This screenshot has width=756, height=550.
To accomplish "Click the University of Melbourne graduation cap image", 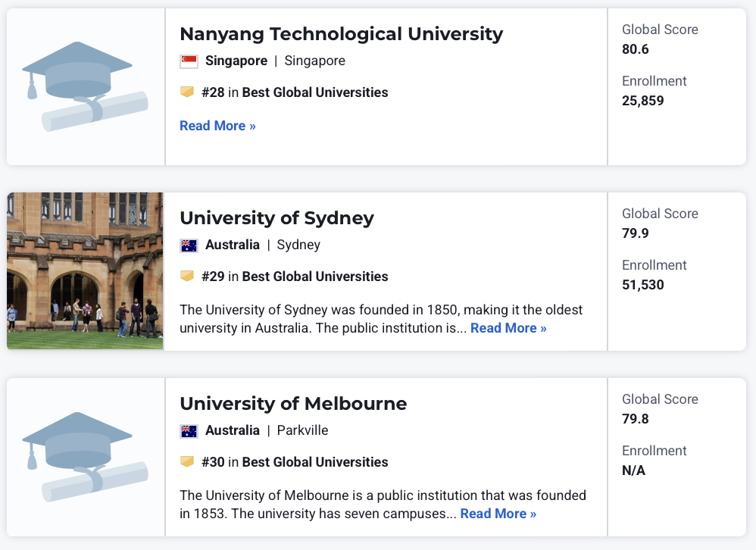I will pyautogui.click(x=86, y=457).
